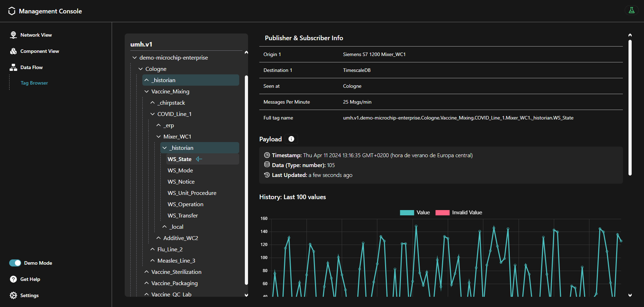Click the Value teal color swatch

[x=407, y=213]
